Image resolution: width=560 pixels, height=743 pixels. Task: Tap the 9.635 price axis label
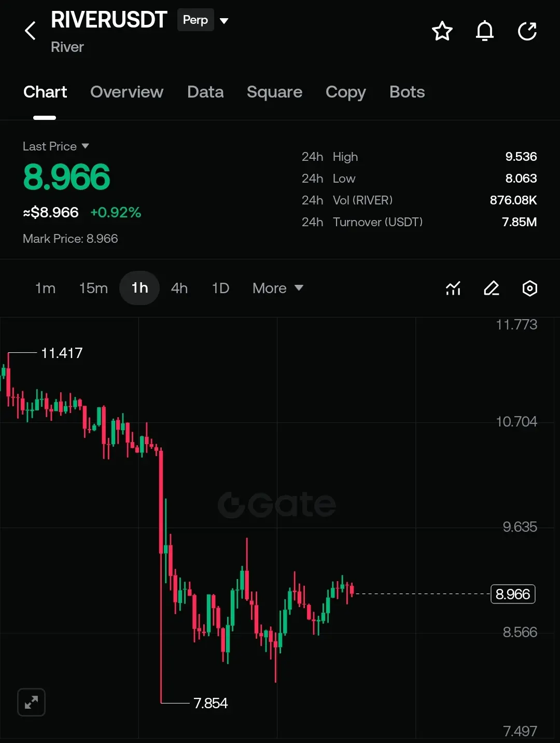(x=520, y=527)
